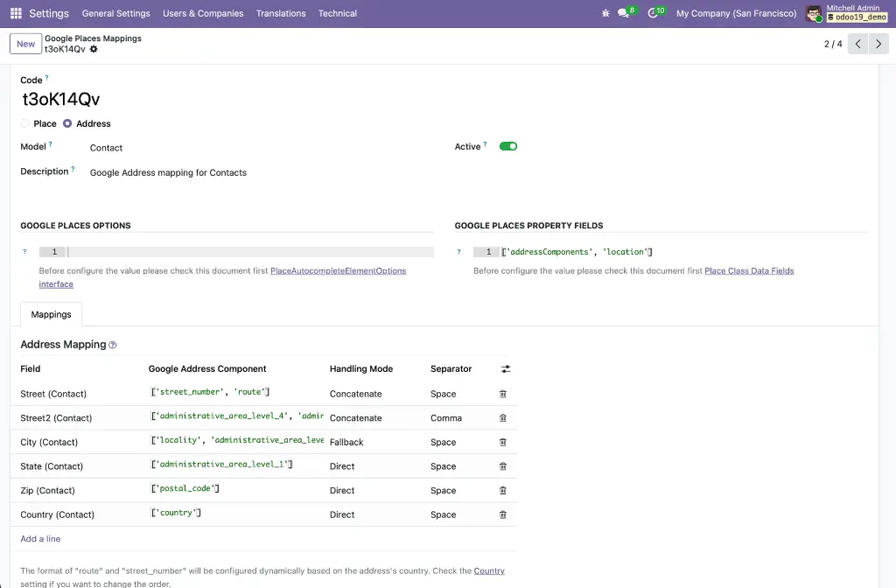Change Street2 separator Comma

(x=445, y=417)
